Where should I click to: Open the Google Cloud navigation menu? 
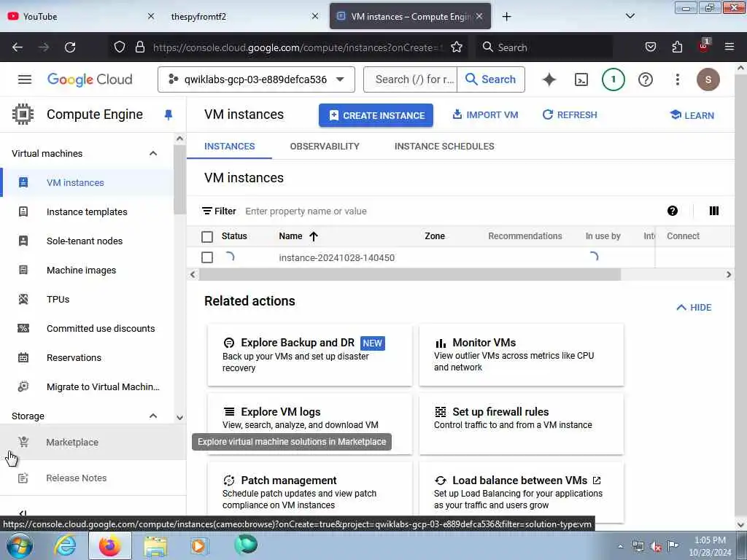[x=25, y=79]
